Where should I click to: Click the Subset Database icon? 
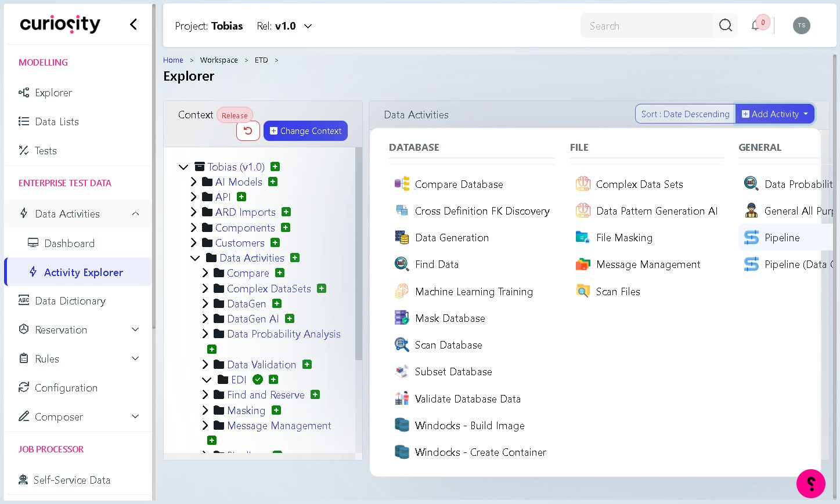[x=402, y=371]
